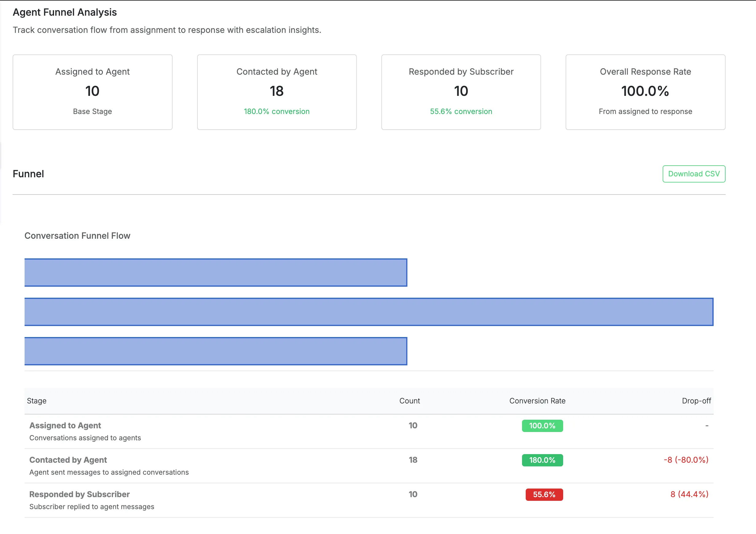Click 'Conversations assigned to agents' description
The width and height of the screenshot is (756, 534).
[85, 438]
